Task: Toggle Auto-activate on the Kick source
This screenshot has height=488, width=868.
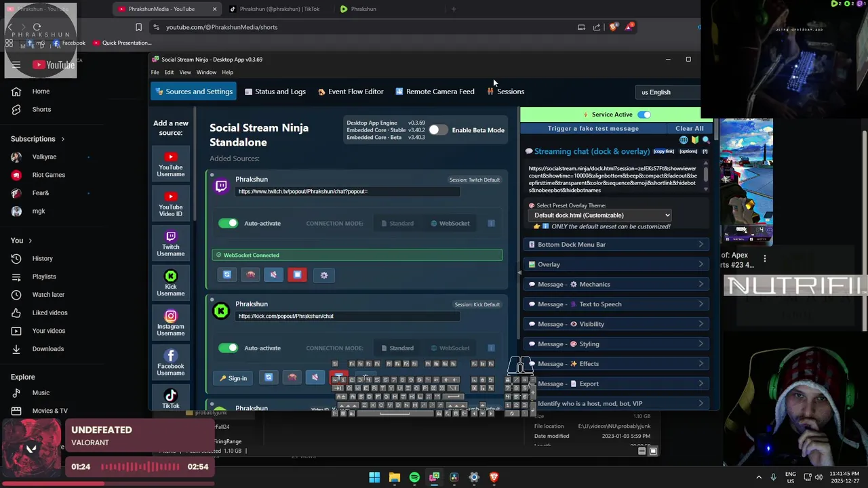Action: pos(229,348)
